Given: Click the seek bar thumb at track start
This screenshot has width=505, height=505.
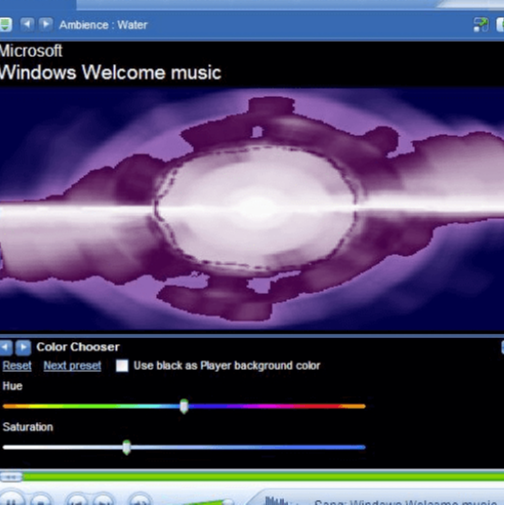Looking at the screenshot, I should (11, 477).
